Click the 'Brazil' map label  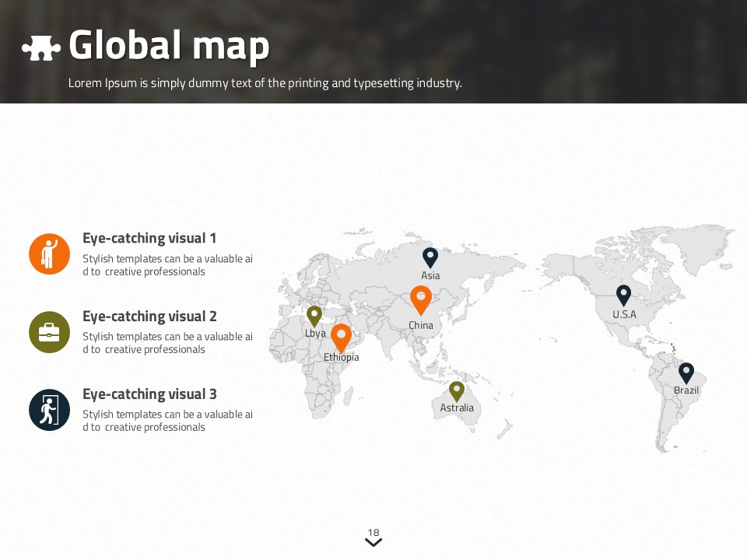click(x=686, y=390)
